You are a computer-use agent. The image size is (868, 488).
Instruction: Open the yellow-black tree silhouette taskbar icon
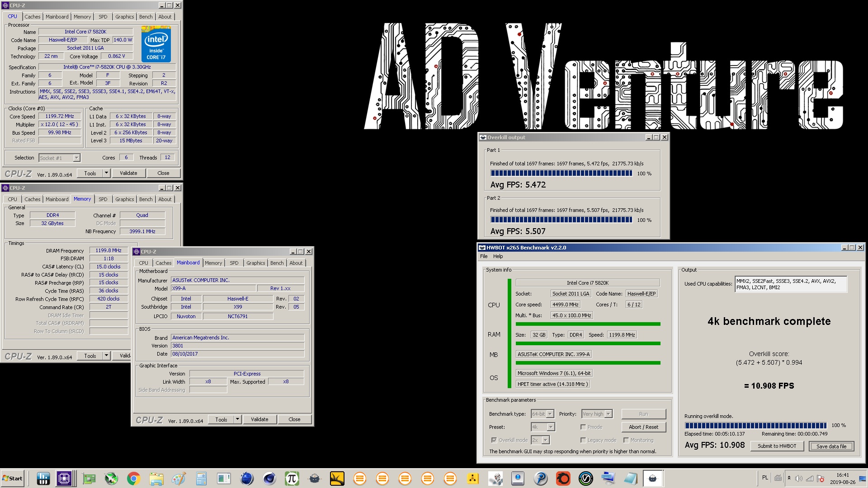click(x=337, y=478)
